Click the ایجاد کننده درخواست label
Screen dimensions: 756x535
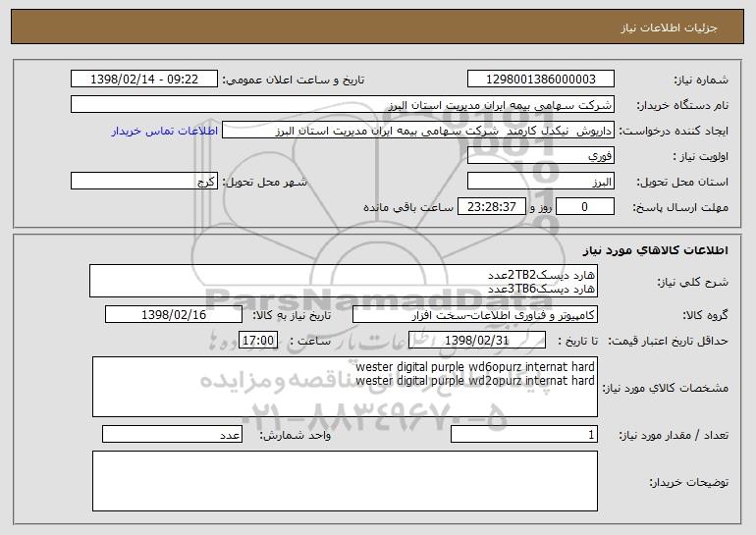coord(674,132)
